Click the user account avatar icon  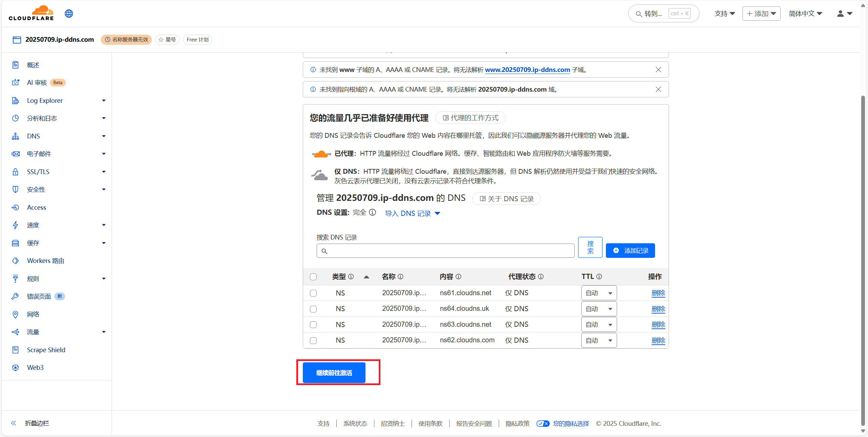click(x=840, y=14)
